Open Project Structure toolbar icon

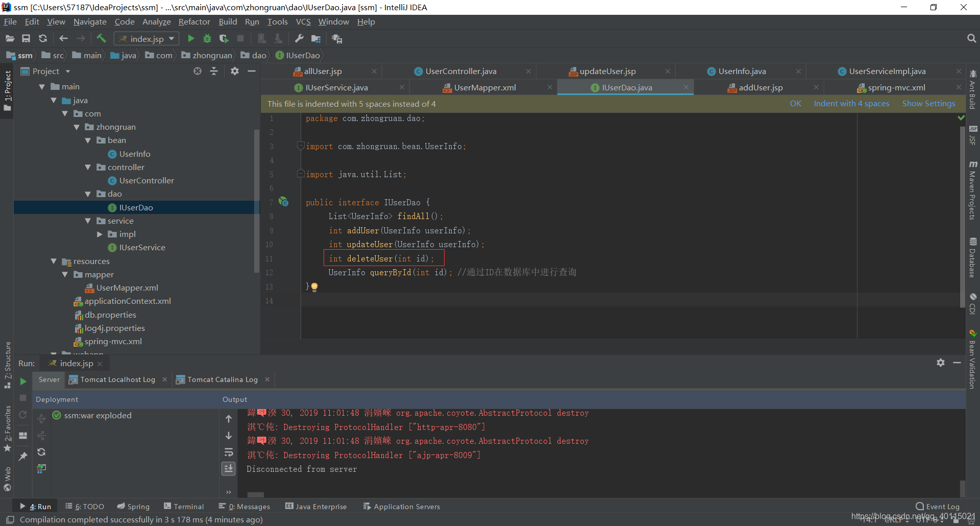316,39
